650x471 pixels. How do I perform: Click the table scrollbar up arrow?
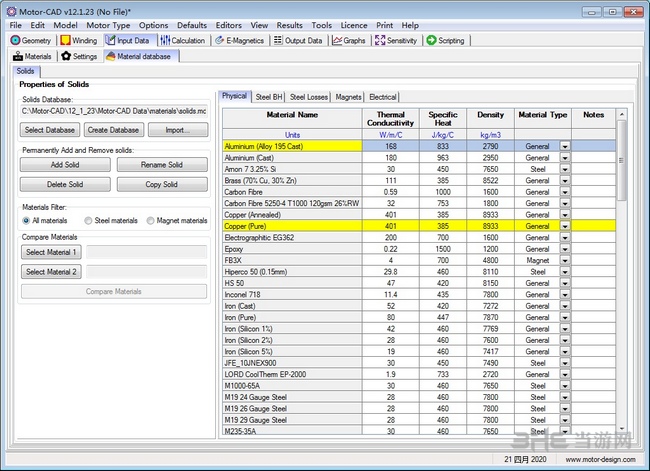[622, 114]
